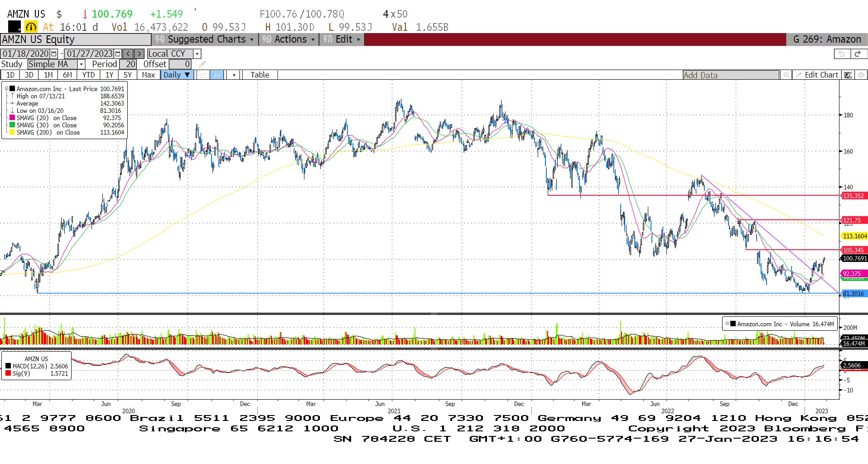
Task: Click the Offset value field
Action: pos(180,64)
